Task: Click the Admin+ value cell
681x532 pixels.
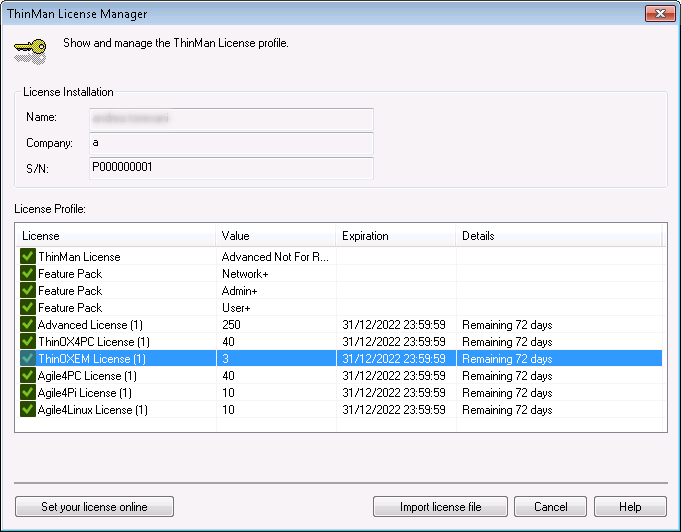Action: pos(240,291)
